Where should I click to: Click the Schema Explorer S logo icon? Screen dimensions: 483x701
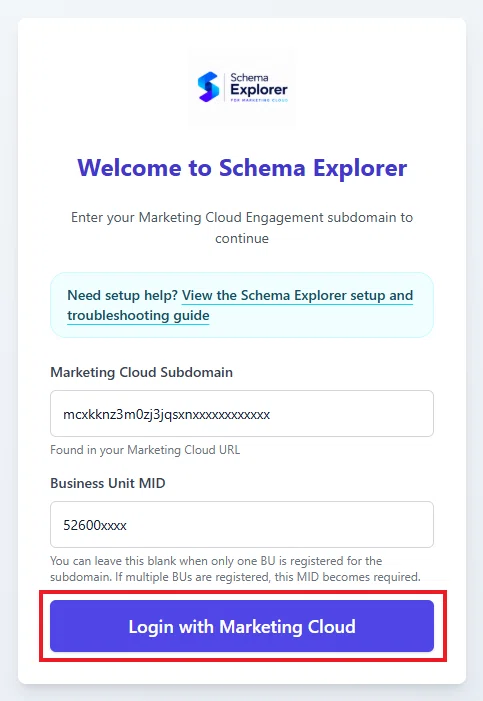(208, 87)
